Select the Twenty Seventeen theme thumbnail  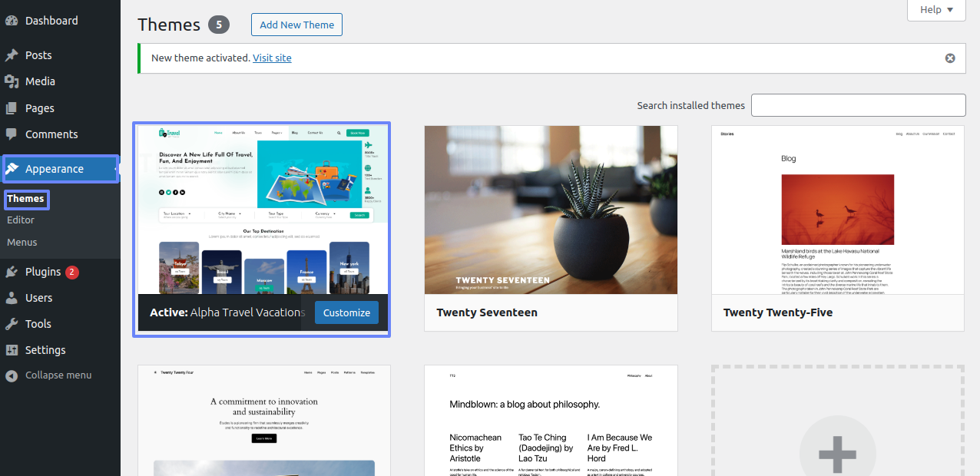click(x=551, y=210)
